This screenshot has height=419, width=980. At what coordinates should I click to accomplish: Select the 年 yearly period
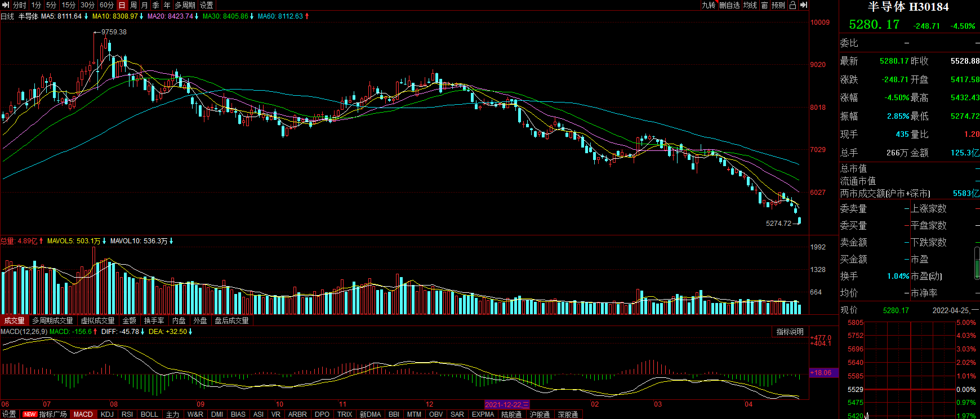pyautogui.click(x=167, y=5)
